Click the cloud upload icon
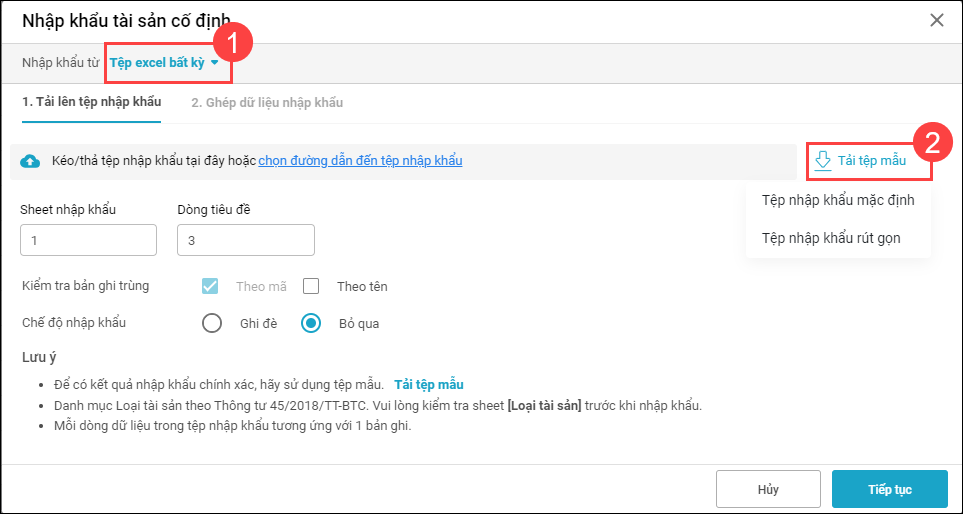The height and width of the screenshot is (514, 963). (x=30, y=161)
